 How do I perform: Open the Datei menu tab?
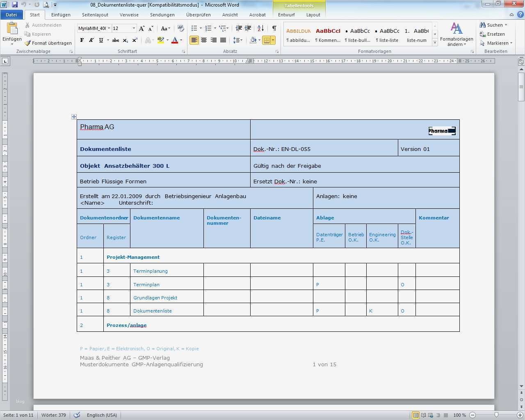point(11,15)
